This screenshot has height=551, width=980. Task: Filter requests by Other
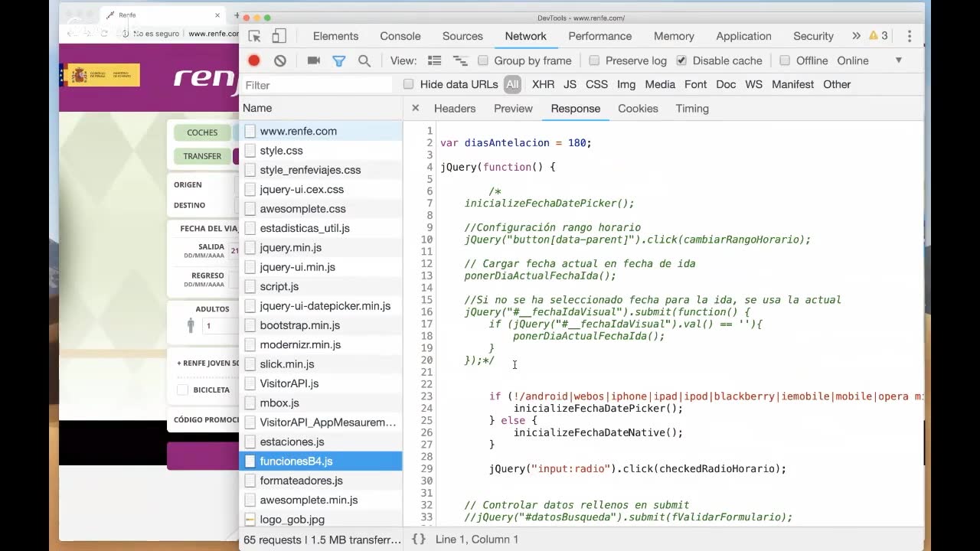(x=837, y=84)
